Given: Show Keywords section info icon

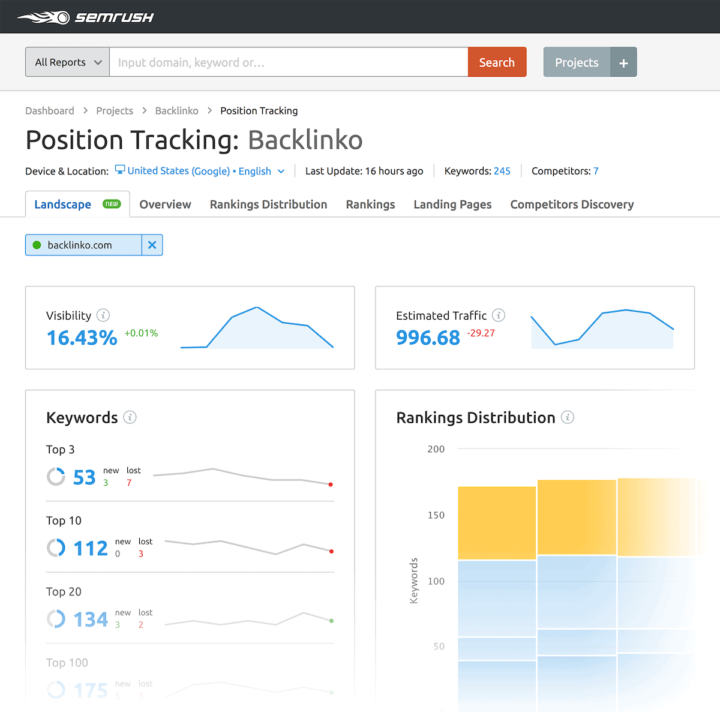Looking at the screenshot, I should point(130,417).
